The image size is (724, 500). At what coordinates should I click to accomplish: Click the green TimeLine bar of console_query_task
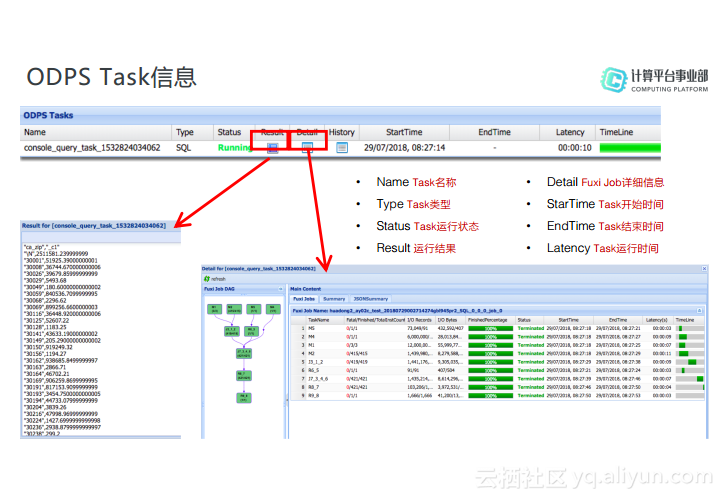(630, 148)
